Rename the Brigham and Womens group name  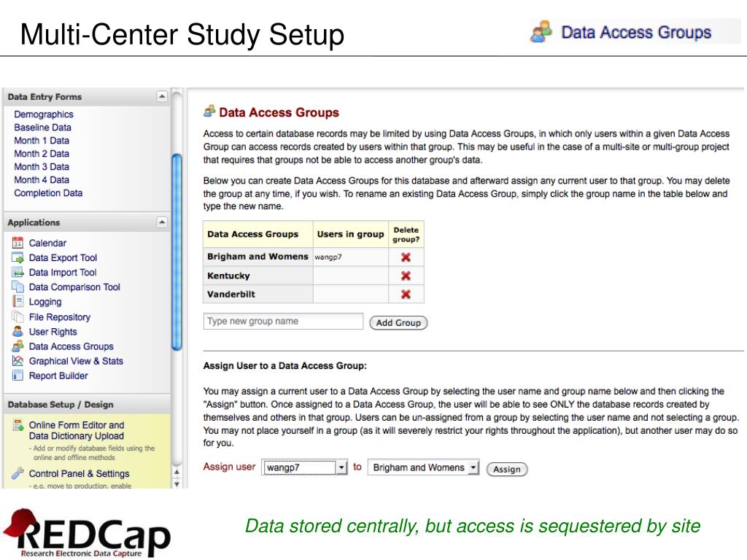258,256
